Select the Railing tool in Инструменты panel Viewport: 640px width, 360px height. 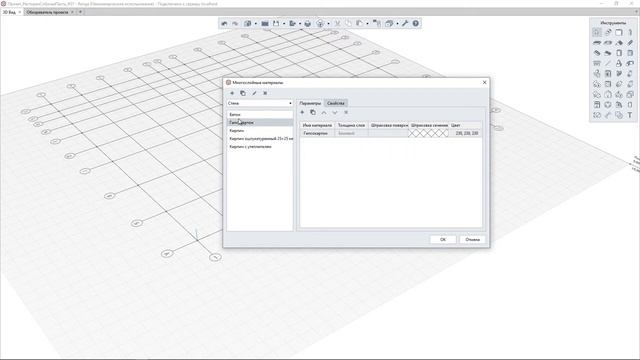[x=597, y=63]
